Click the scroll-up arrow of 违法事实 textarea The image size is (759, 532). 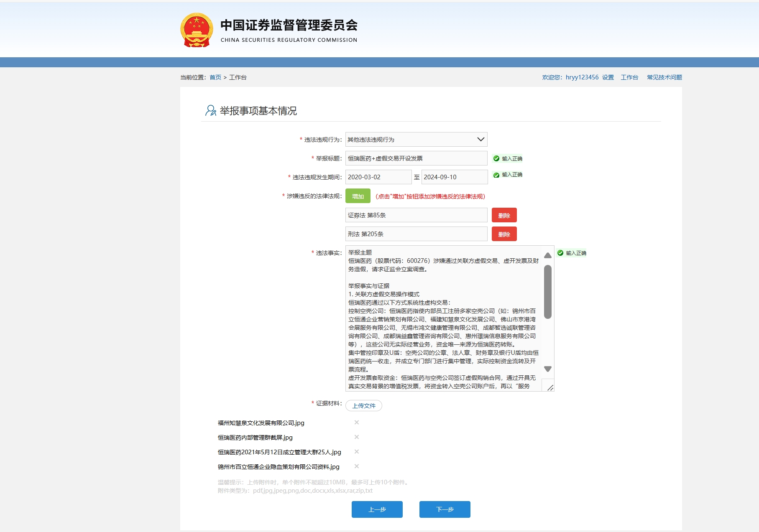(548, 255)
